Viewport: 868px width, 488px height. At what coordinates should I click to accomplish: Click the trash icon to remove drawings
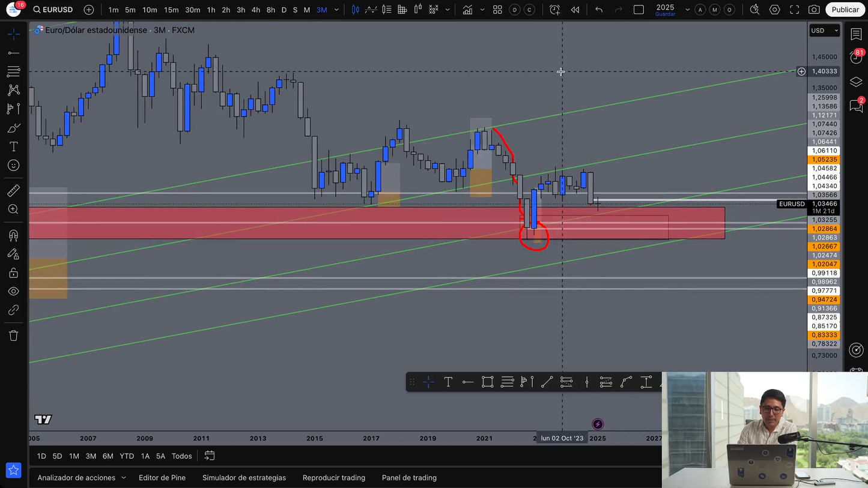(x=13, y=336)
